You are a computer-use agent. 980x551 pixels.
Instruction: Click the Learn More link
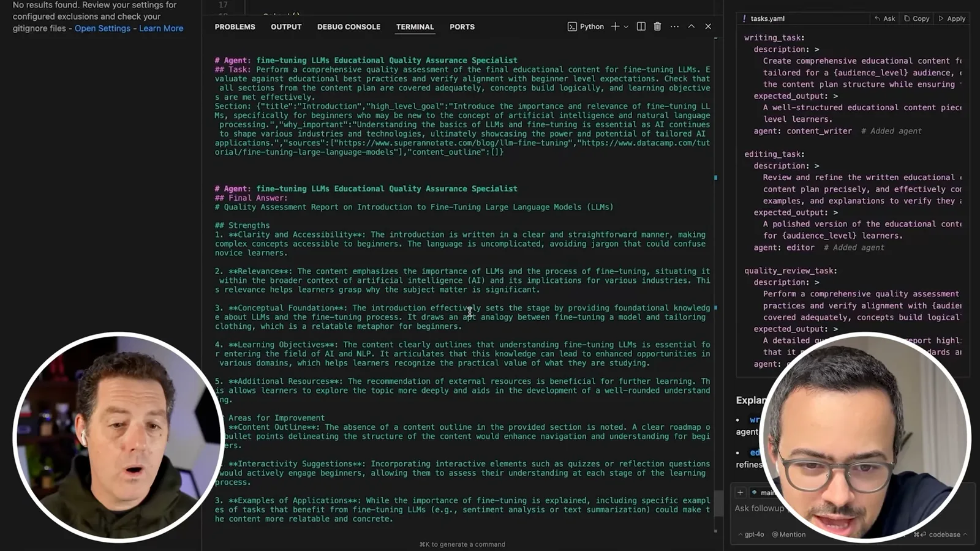[x=161, y=28]
